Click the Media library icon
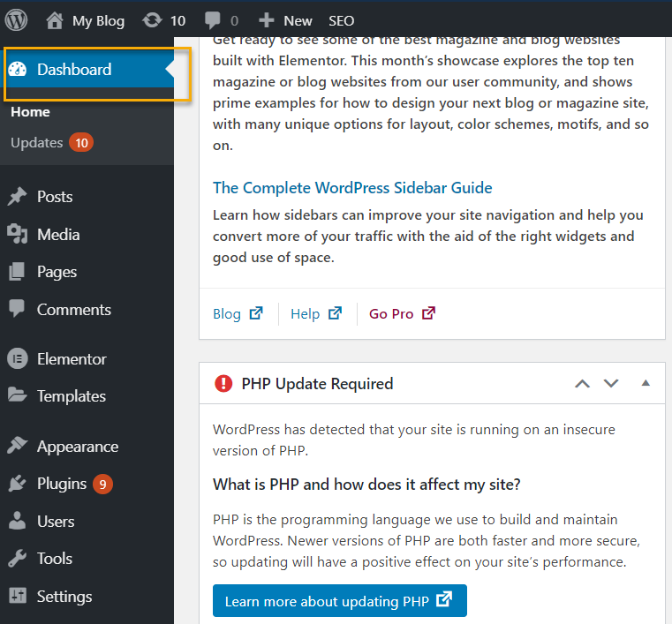Image resolution: width=672 pixels, height=624 pixels. (x=17, y=234)
